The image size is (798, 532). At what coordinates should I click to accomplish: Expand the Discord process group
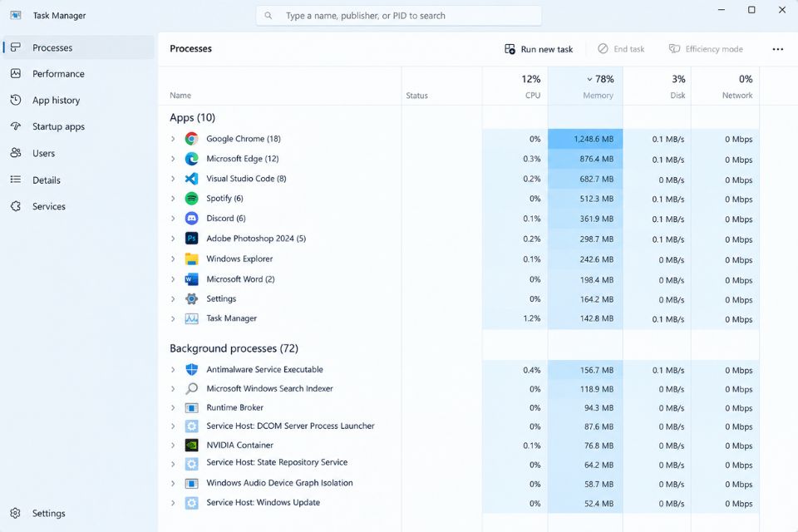[x=173, y=219]
